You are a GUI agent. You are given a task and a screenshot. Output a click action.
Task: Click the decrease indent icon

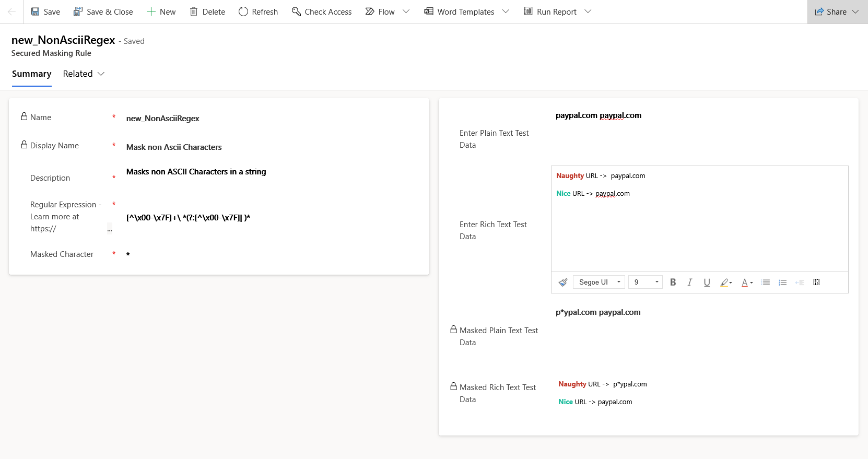click(800, 283)
